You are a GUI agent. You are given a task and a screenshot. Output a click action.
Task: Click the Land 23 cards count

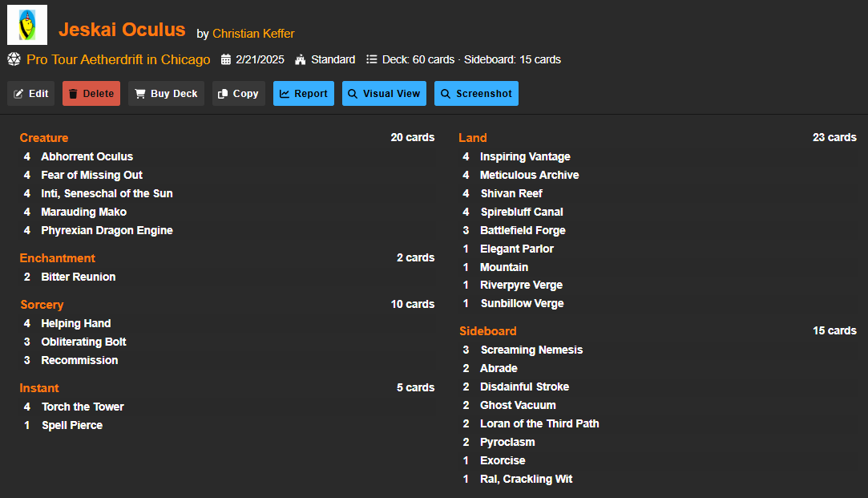pos(834,137)
